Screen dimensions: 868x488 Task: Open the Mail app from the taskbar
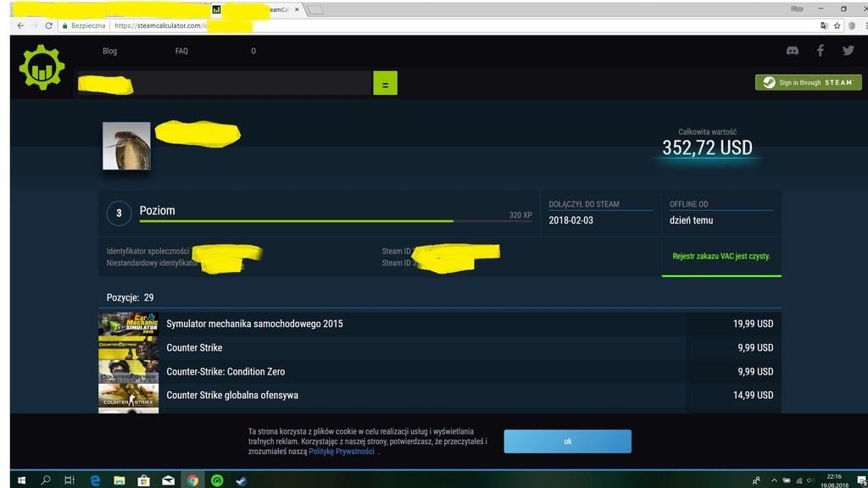click(169, 480)
